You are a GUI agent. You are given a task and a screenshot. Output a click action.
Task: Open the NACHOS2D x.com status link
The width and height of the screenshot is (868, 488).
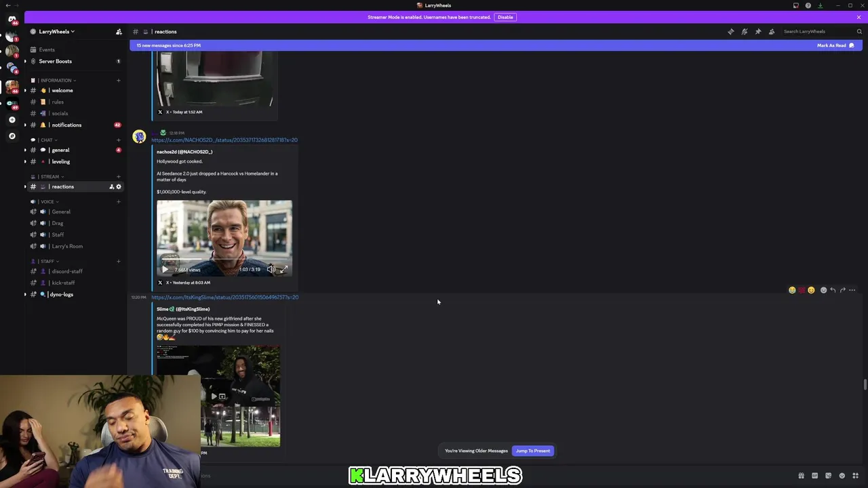(x=224, y=140)
